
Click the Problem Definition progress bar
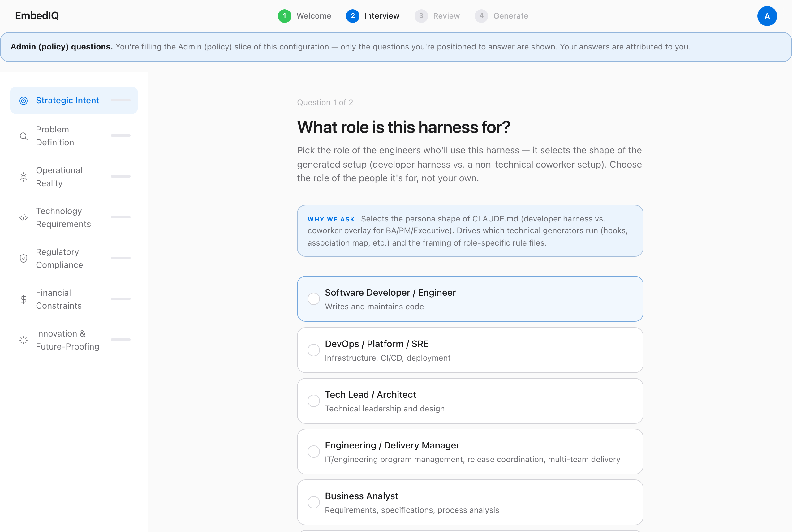pyautogui.click(x=120, y=135)
